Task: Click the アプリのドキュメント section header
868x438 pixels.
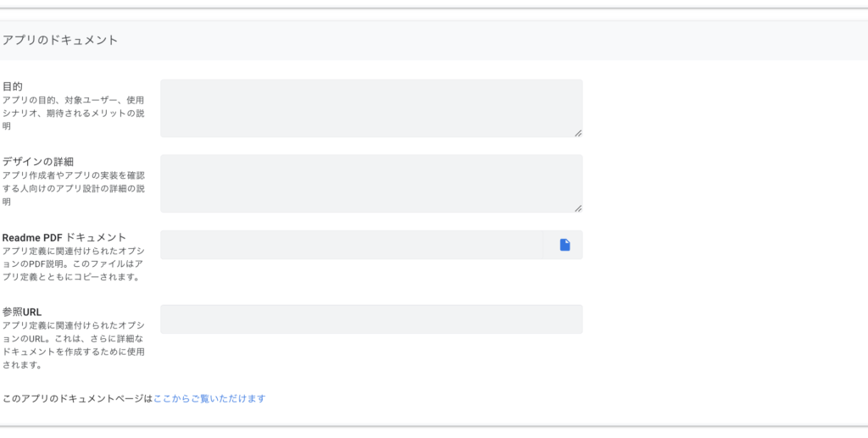Action: point(60,40)
